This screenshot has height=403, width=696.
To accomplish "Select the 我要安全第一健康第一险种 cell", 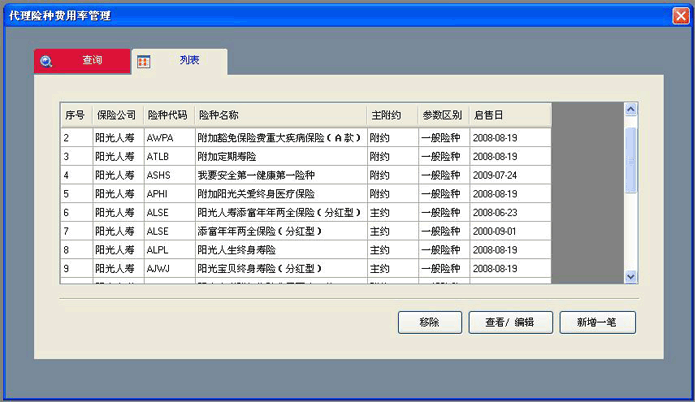I will [281, 175].
